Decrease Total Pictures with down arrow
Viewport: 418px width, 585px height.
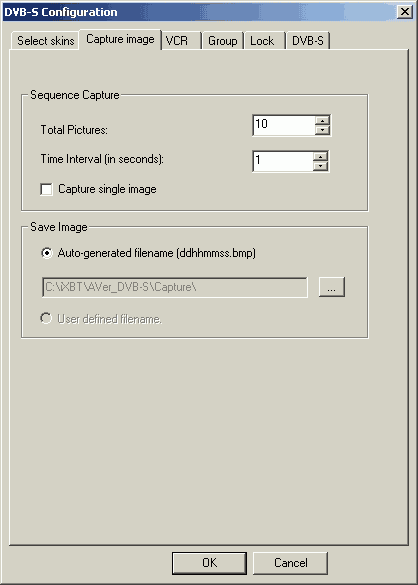pos(322,130)
